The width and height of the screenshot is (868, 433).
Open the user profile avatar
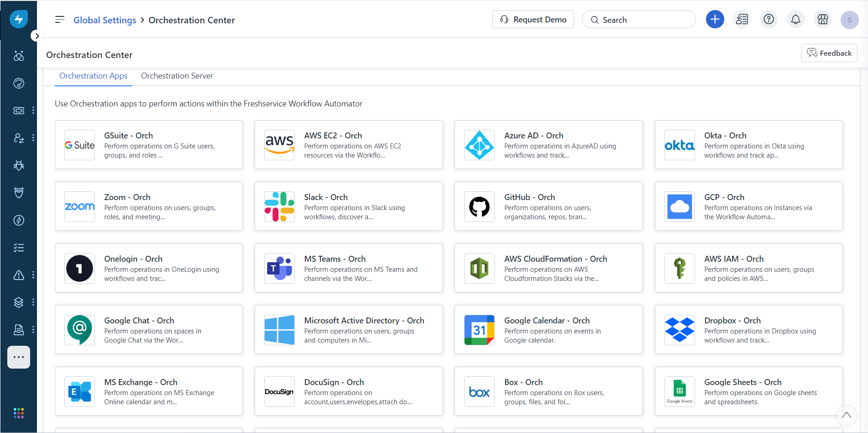pos(849,20)
